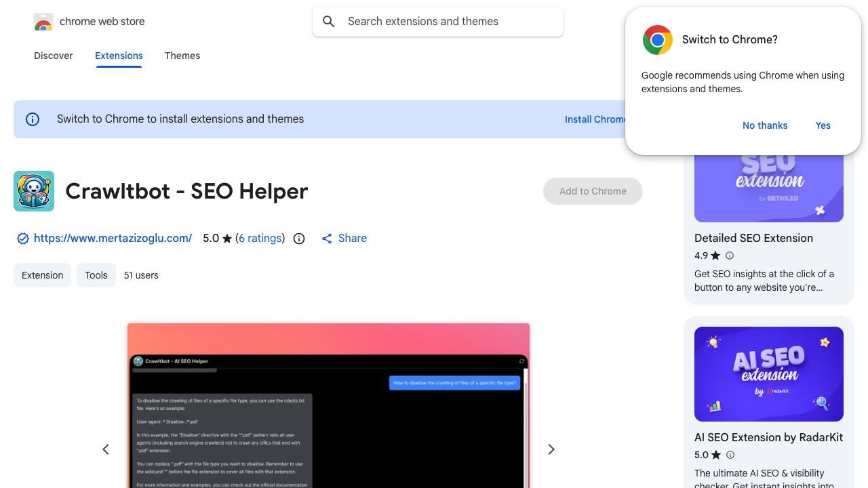
Task: Click the CrawlItbot extension icon
Action: 34,191
